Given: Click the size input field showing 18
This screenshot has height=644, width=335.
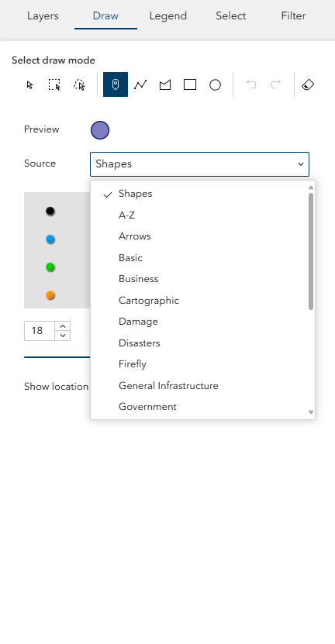Looking at the screenshot, I should point(40,331).
